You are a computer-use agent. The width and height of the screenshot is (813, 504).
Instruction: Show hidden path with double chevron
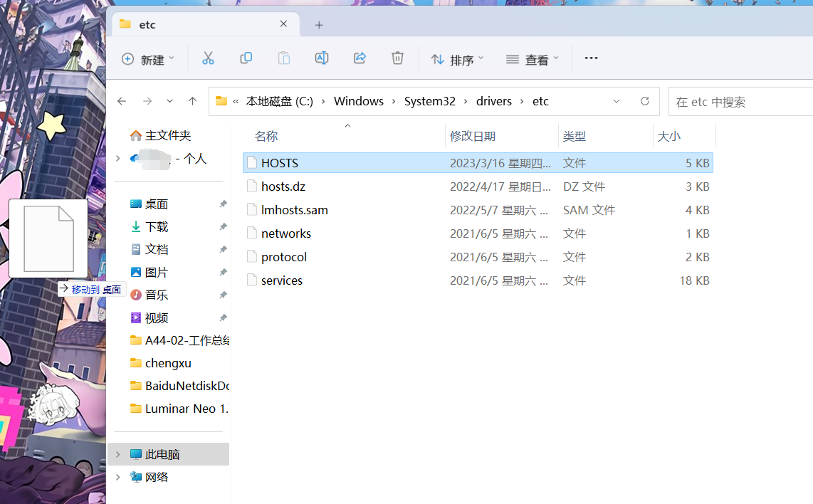tap(236, 101)
